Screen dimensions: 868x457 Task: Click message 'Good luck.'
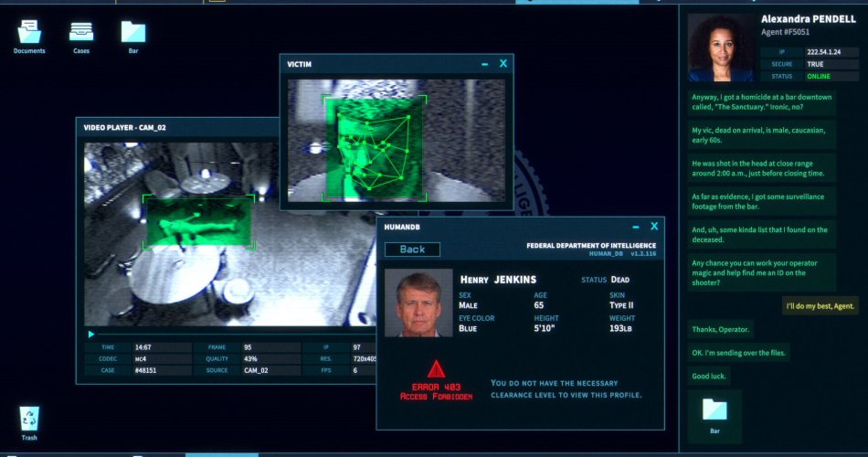[709, 377]
